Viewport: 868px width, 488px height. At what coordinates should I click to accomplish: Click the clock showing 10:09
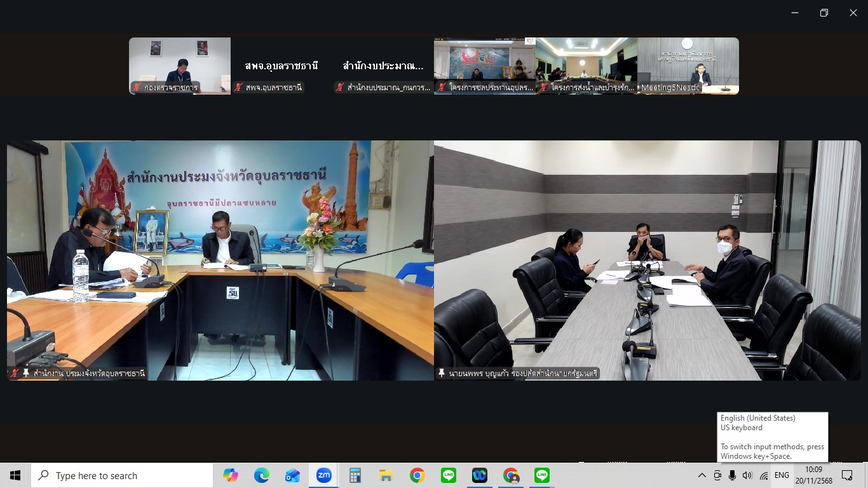pyautogui.click(x=813, y=475)
